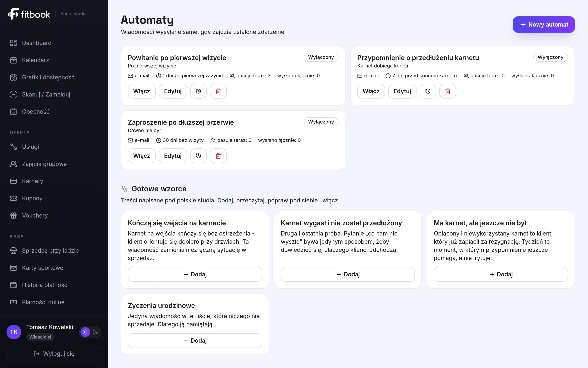Delete the Powitanie po pierwszej wizycie automat
The height and width of the screenshot is (368, 588).
pos(218,91)
